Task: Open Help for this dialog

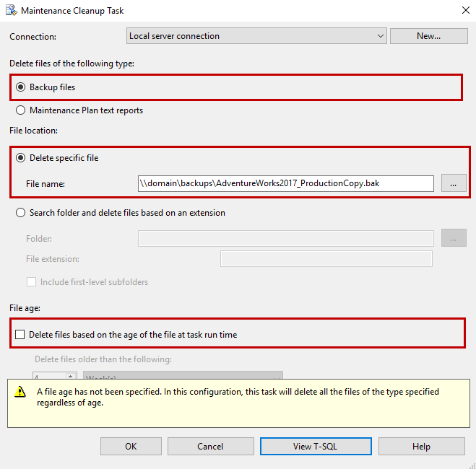Action: click(x=421, y=447)
